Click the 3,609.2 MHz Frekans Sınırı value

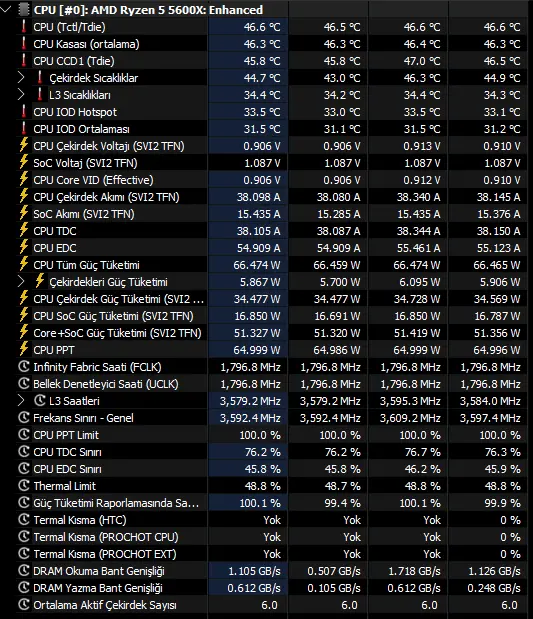pyautogui.click(x=410, y=418)
